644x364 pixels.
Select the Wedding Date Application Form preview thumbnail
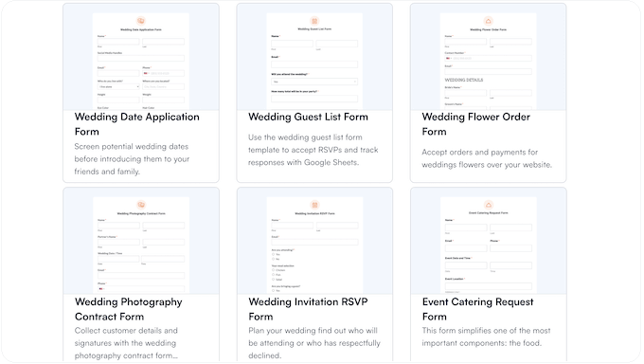tap(141, 62)
